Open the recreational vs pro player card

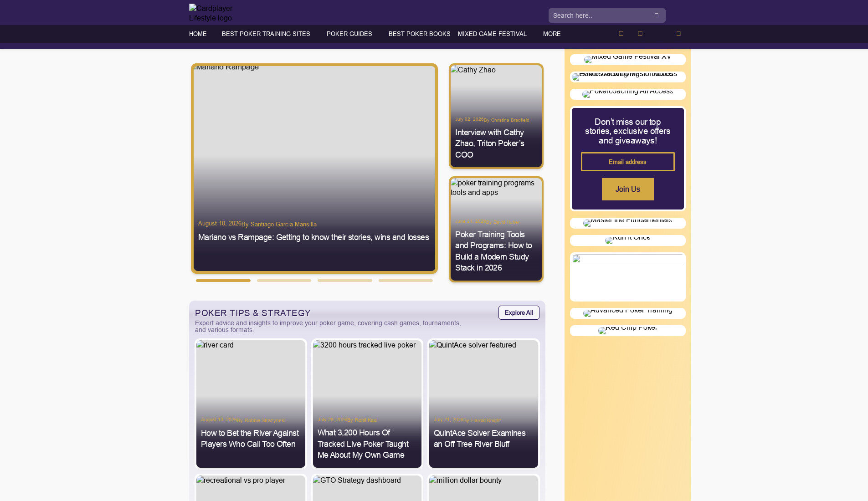coord(251,488)
